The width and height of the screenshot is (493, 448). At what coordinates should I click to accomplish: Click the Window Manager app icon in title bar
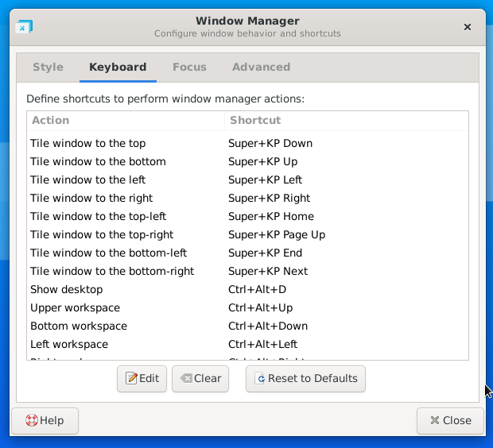click(x=24, y=27)
